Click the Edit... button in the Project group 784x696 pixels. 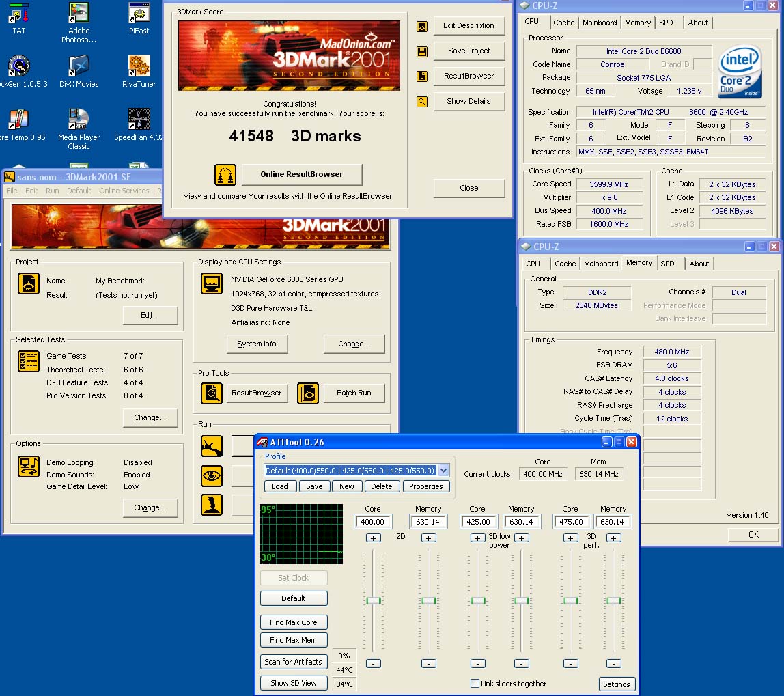tap(150, 315)
